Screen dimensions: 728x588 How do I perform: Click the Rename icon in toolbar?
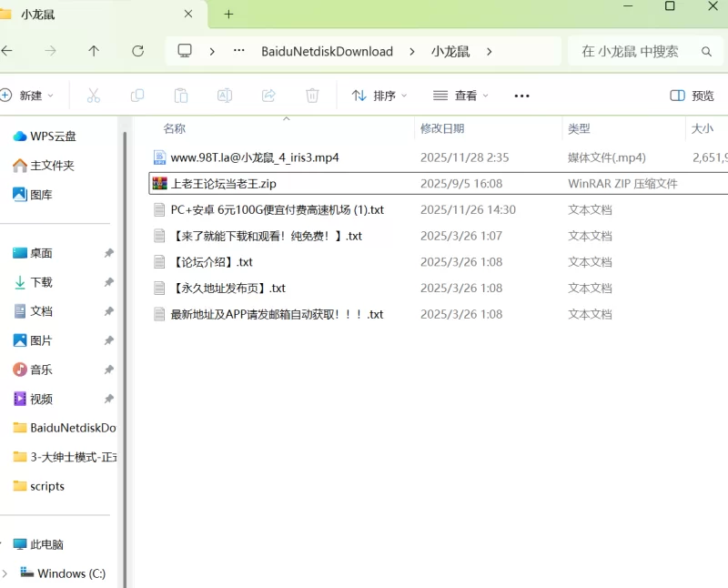(225, 96)
